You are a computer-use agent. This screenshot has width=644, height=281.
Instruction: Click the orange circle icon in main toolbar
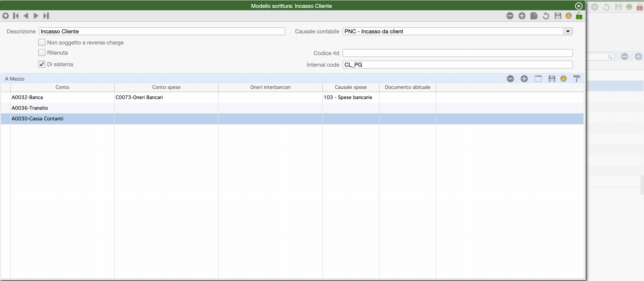coord(568,16)
